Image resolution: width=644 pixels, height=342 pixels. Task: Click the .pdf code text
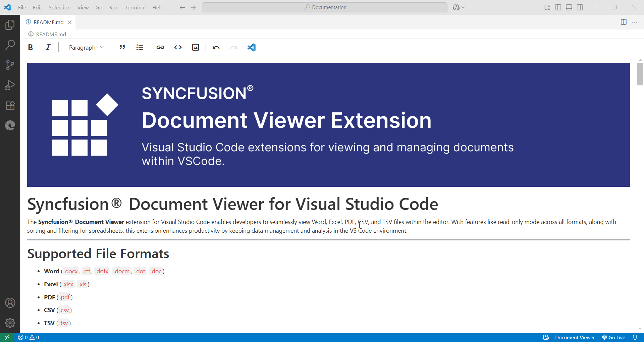pyautogui.click(x=65, y=297)
